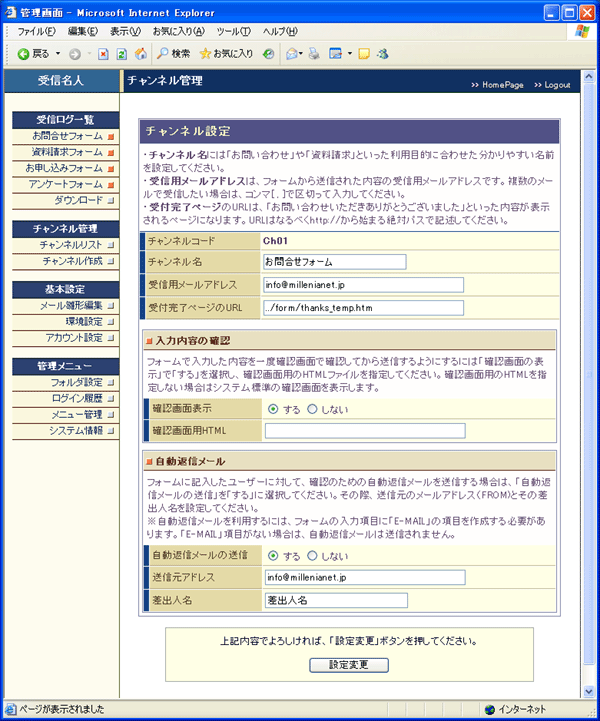
Task: Click the IE page icon in title bar
Action: tap(10, 12)
